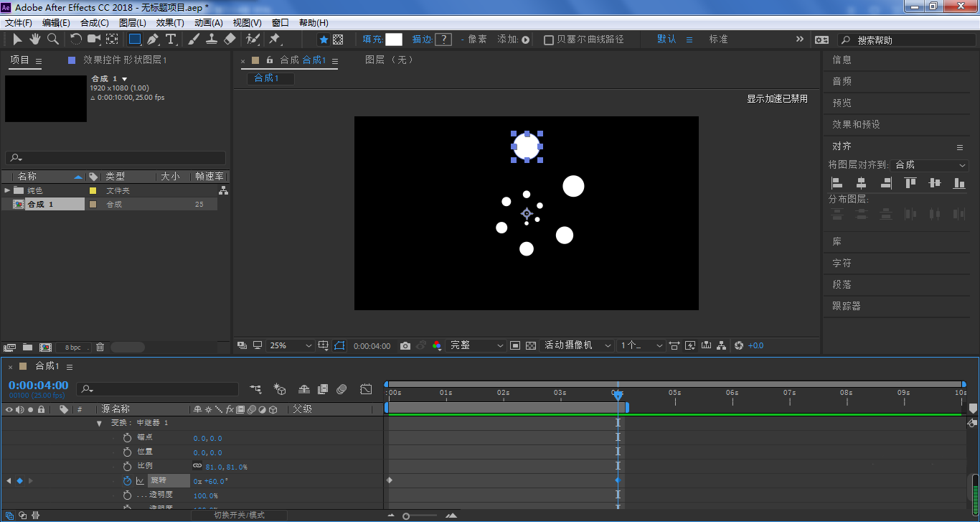Toggle the 旋转 stopwatch keyframing
The width and height of the screenshot is (980, 522).
tap(127, 481)
